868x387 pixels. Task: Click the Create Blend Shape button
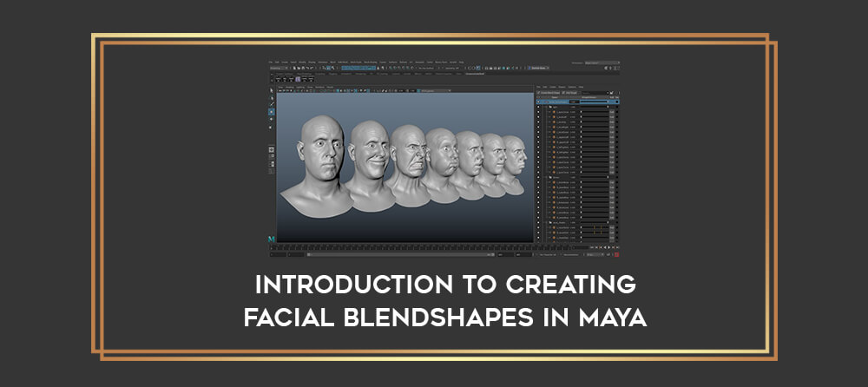click(548, 93)
